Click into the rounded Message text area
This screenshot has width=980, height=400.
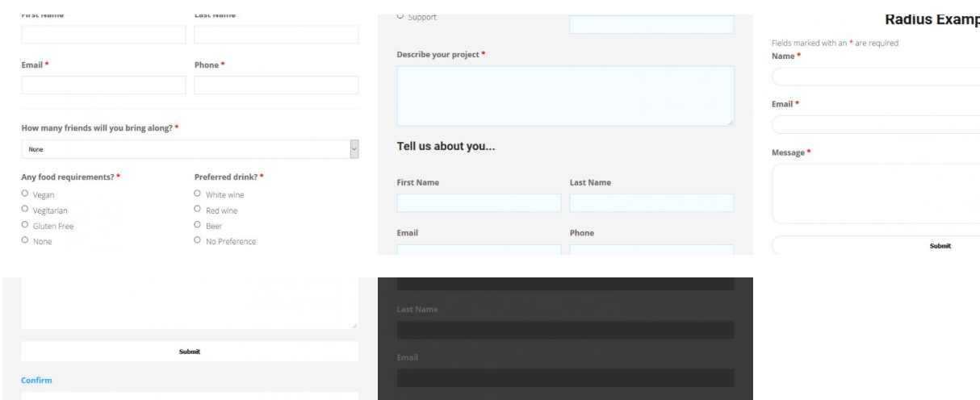click(876, 194)
